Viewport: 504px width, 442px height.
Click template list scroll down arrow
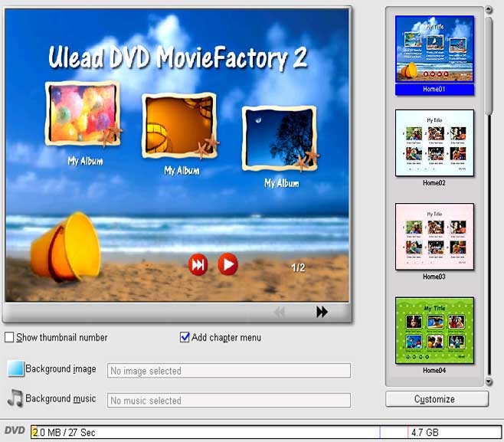point(489,381)
